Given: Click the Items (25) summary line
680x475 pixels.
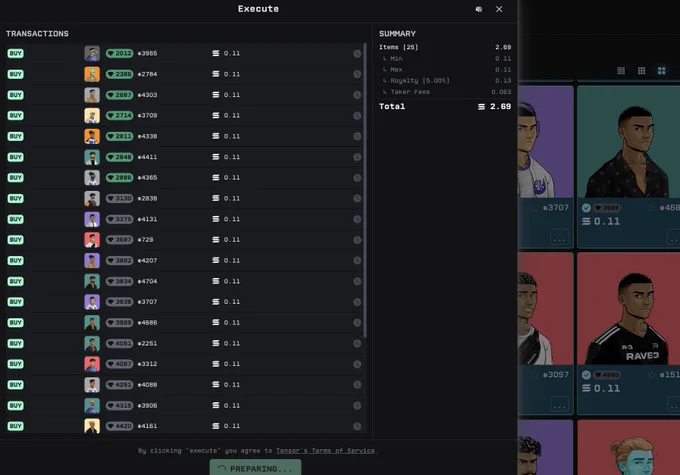Looking at the screenshot, I should pyautogui.click(x=445, y=47).
